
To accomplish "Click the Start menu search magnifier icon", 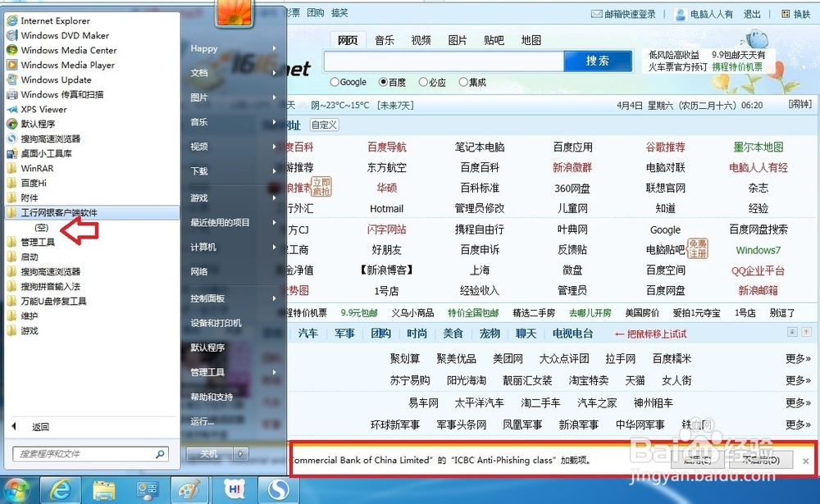I will coord(161,454).
